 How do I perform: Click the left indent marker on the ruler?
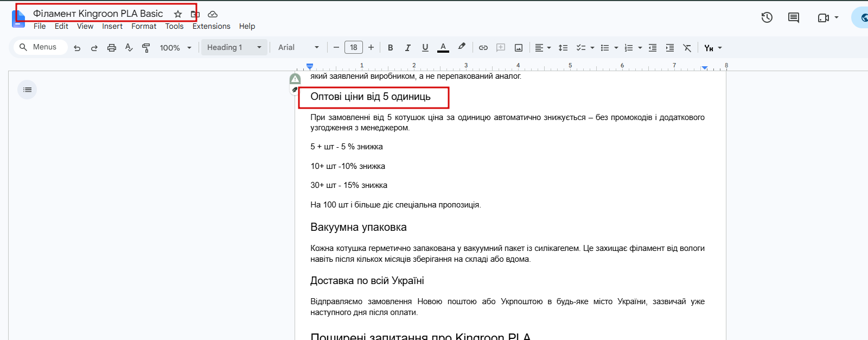[310, 66]
